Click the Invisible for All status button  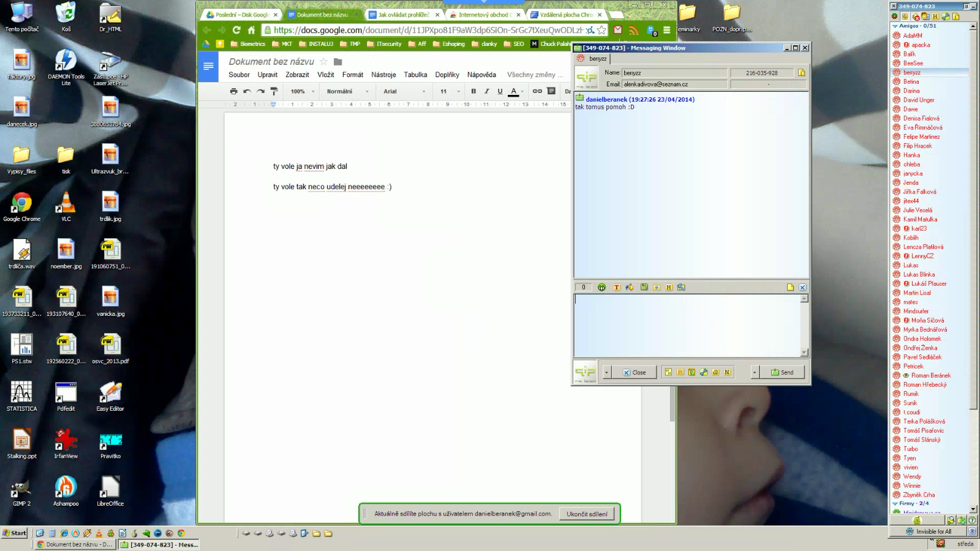[x=929, y=531]
